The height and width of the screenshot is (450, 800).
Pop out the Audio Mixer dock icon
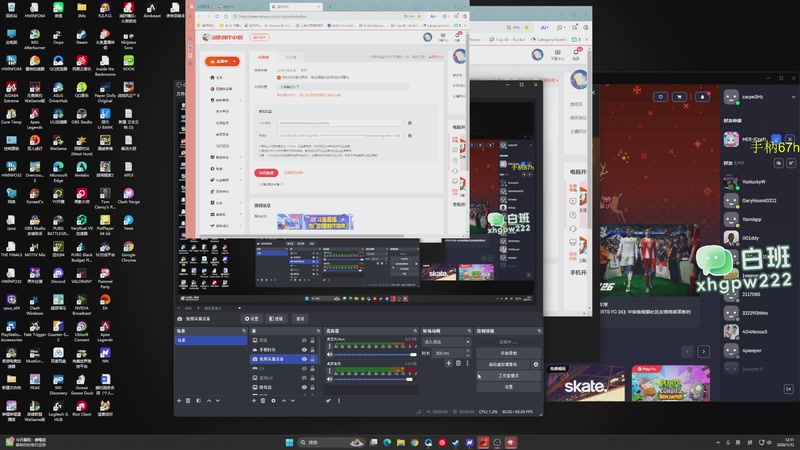coord(415,331)
